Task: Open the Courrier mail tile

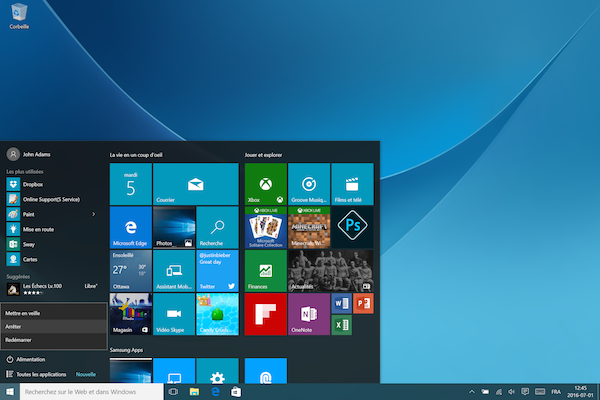Action: click(x=196, y=184)
